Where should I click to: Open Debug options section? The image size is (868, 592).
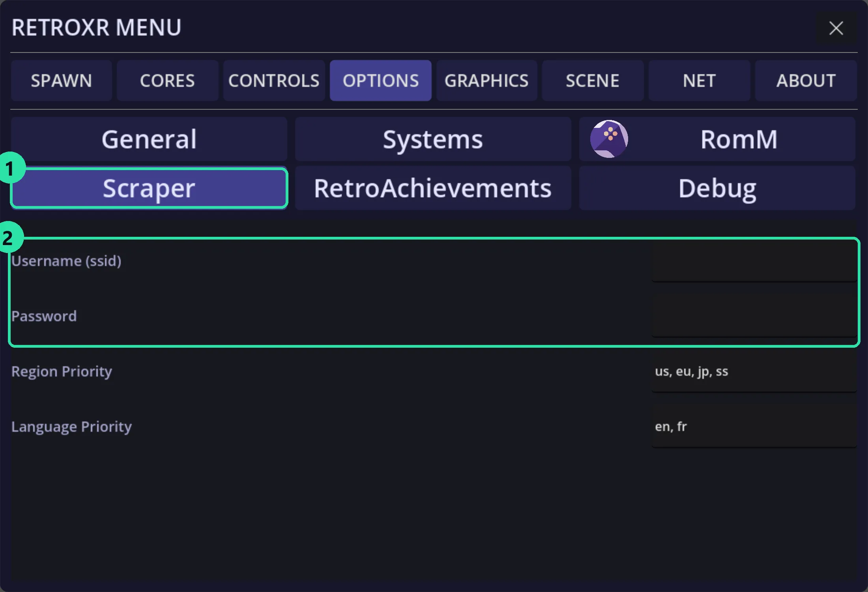point(717,188)
